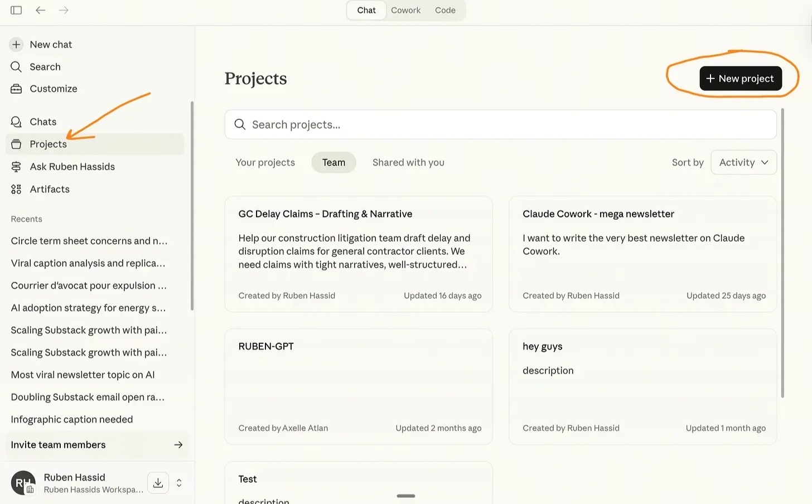This screenshot has width=812, height=504.
Task: Open the Customize toolbox icon
Action: tap(16, 89)
